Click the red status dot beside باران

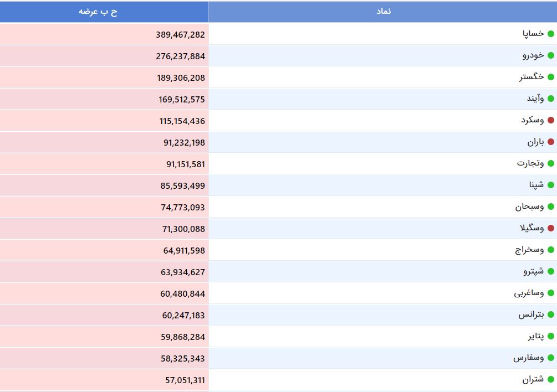(551, 142)
